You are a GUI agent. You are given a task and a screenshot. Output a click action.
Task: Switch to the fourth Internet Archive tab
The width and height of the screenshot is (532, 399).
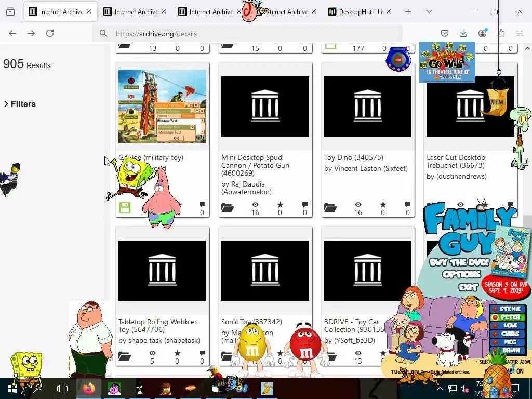point(288,12)
